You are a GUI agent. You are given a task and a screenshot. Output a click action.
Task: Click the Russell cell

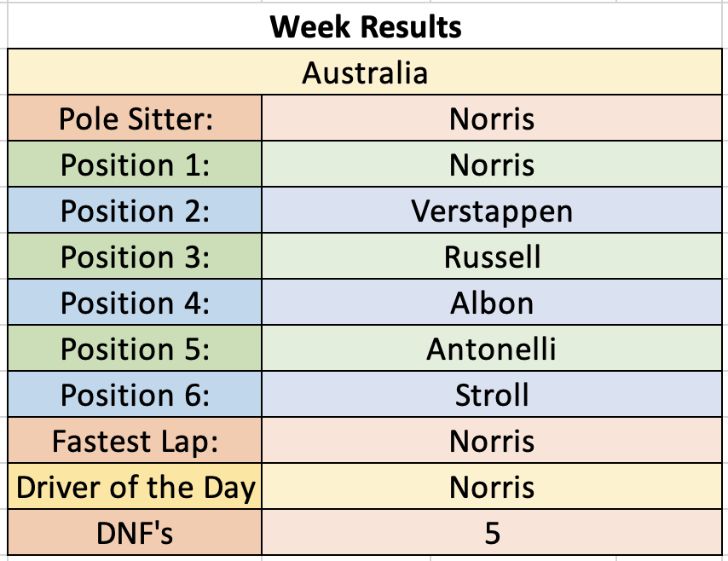(492, 256)
